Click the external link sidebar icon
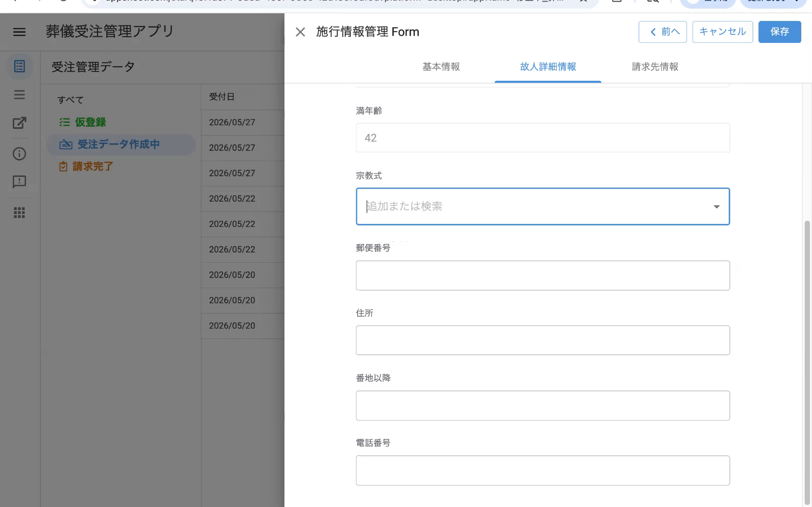The width and height of the screenshot is (812, 507). click(19, 123)
